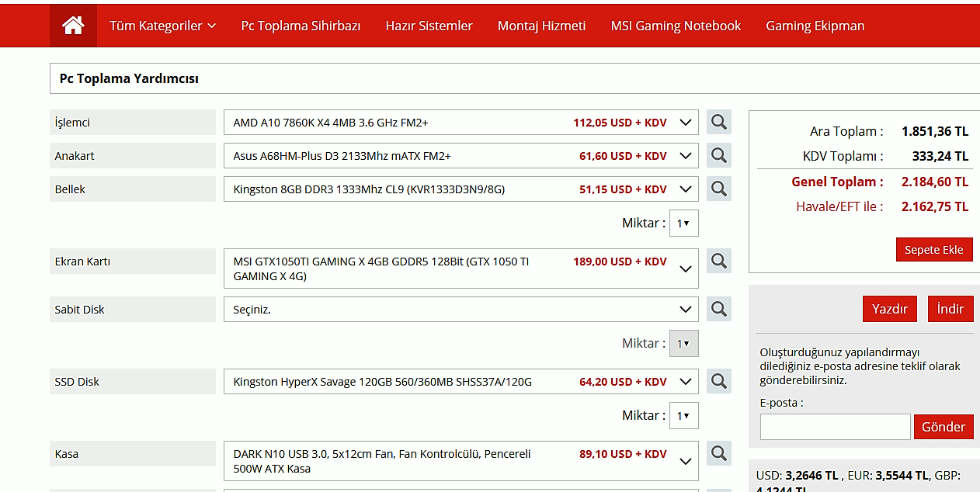Search hard disks via Sabit Disk magnifier
The width and height of the screenshot is (980, 492).
click(x=719, y=309)
